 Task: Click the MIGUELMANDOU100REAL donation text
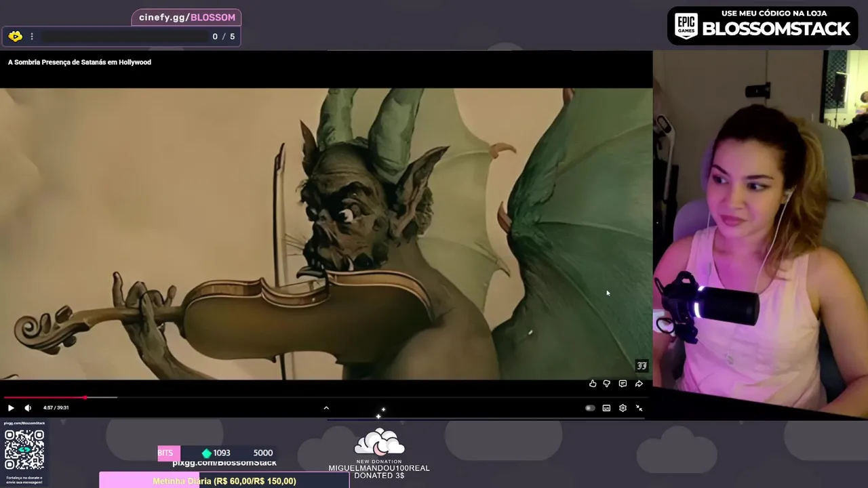[x=379, y=468]
